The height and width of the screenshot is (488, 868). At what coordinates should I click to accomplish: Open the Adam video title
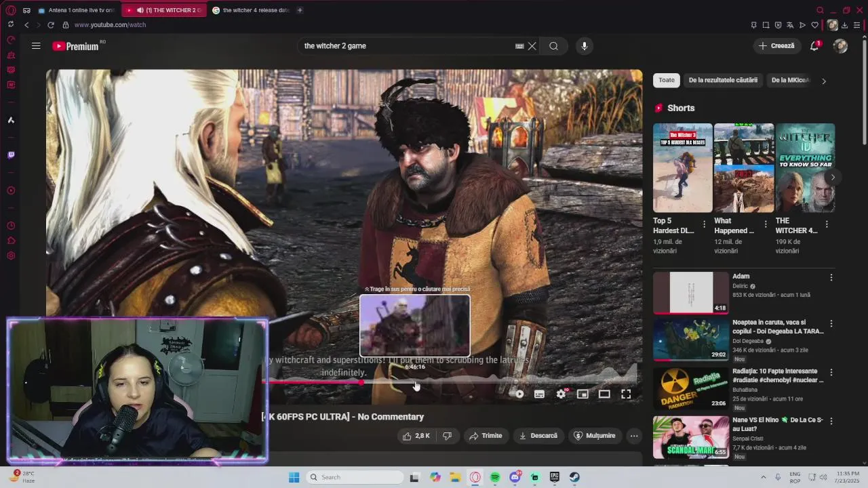[x=741, y=277]
